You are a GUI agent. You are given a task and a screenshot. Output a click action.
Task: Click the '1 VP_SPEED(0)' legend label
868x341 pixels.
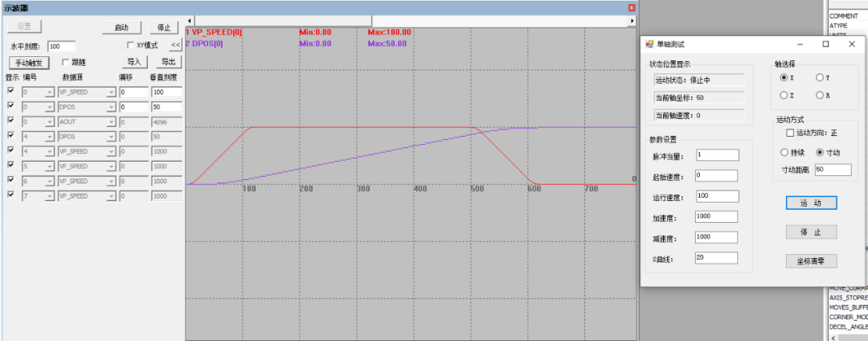pos(214,32)
